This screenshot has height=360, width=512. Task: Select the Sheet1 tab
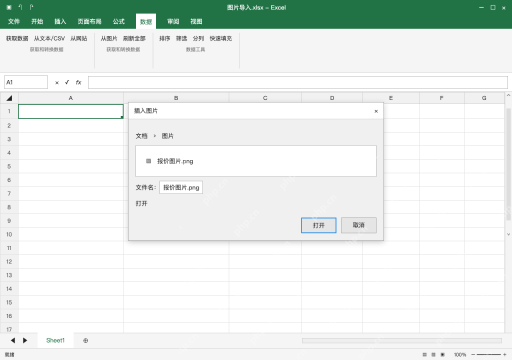tap(55, 340)
